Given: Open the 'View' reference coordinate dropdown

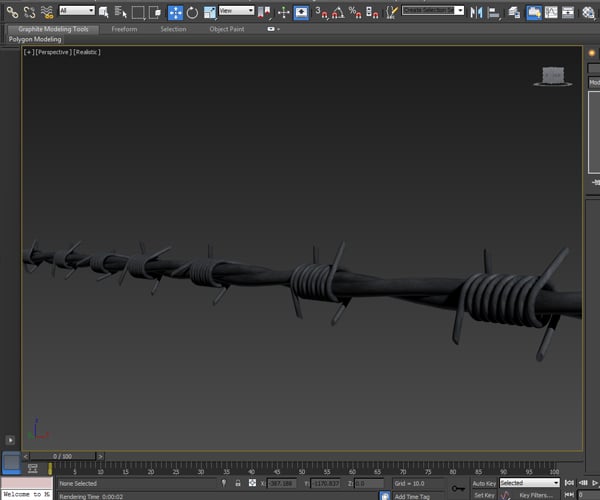Looking at the screenshot, I should pos(236,11).
